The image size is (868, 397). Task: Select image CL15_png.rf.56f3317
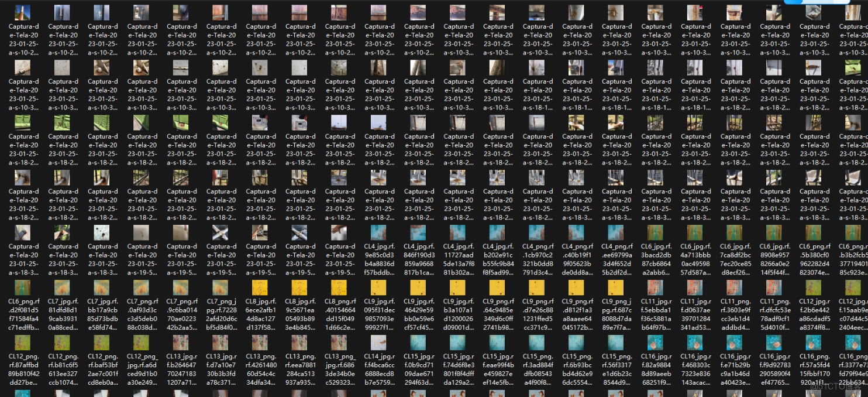(x=616, y=343)
